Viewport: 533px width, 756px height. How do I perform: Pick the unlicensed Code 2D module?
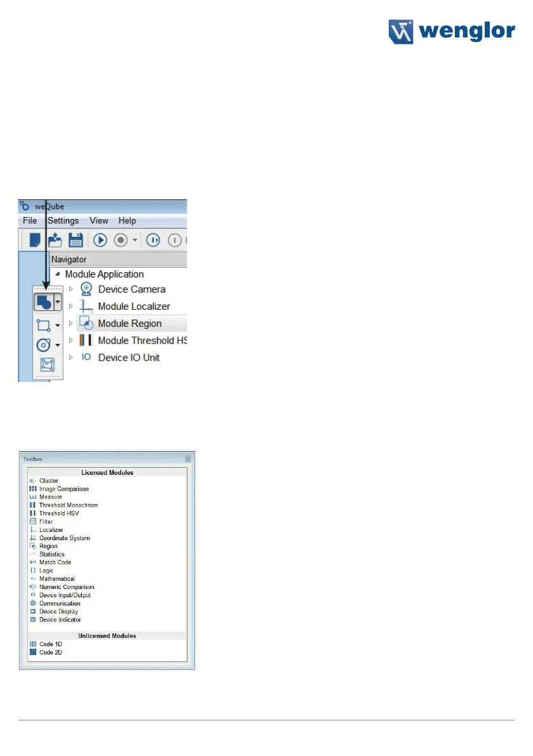click(x=51, y=653)
